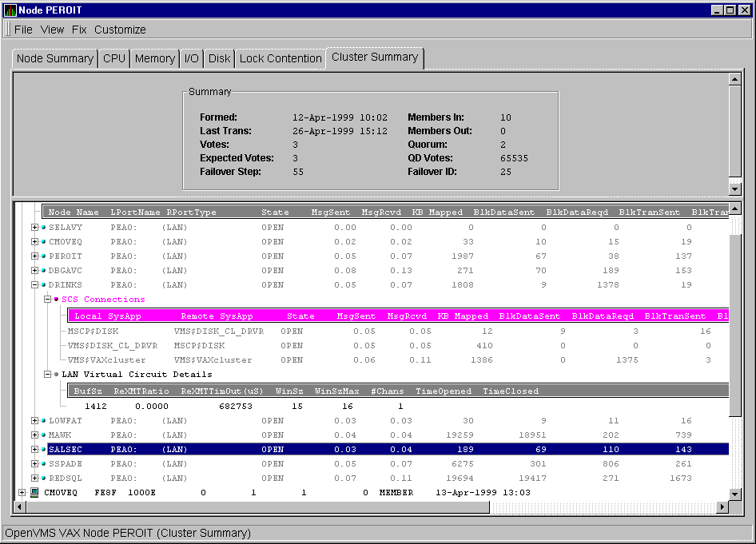Click the status dot next to DBGAVC
The width and height of the screenshot is (756, 544).
pyautogui.click(x=44, y=271)
